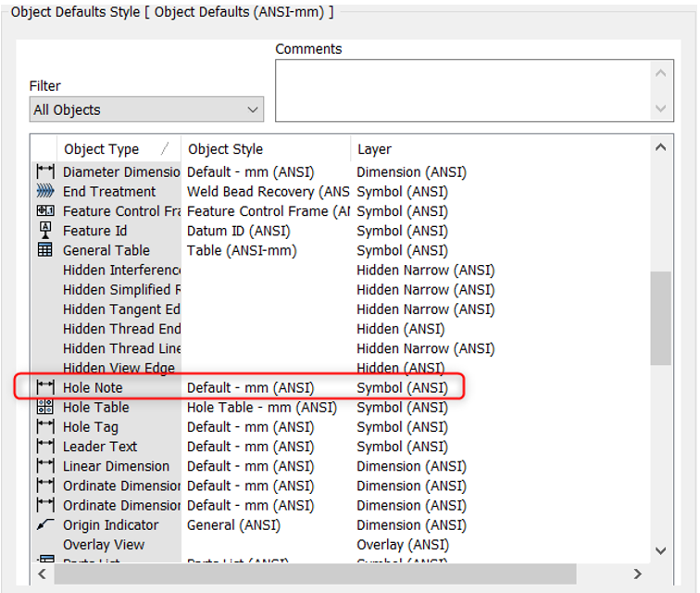
Task: Click the Diameter Dimension row icon
Action: [x=45, y=171]
